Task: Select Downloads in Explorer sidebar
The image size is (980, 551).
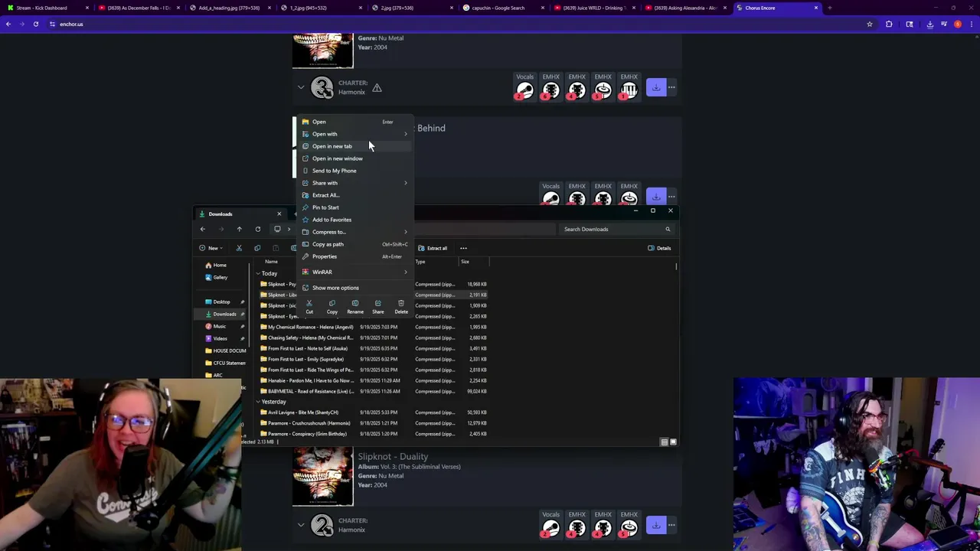Action: pyautogui.click(x=224, y=314)
